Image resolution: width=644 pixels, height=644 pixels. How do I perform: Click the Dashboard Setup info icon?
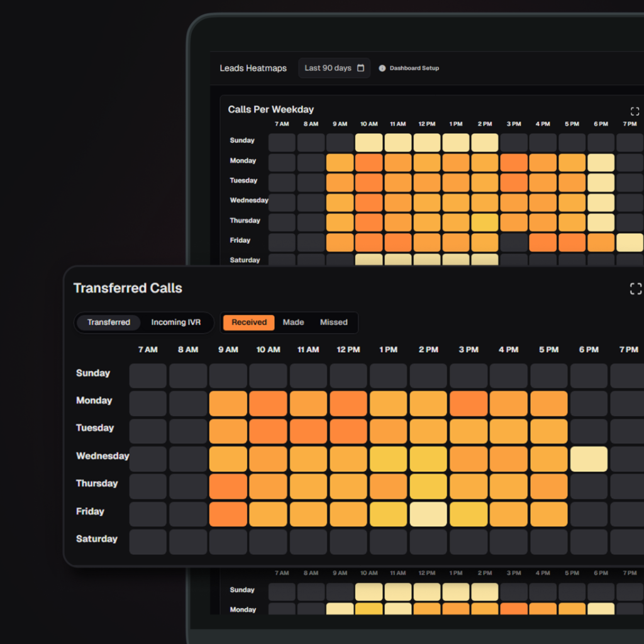pyautogui.click(x=382, y=68)
